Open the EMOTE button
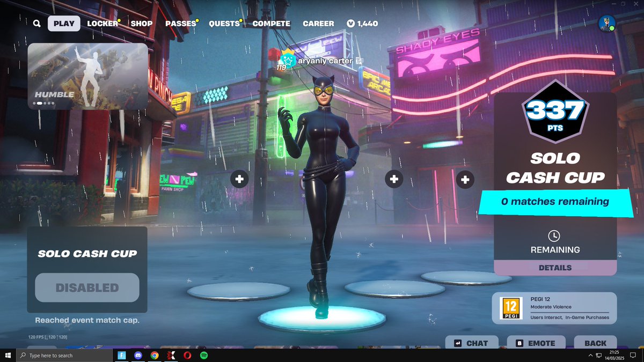This screenshot has height=362, width=644. (536, 343)
